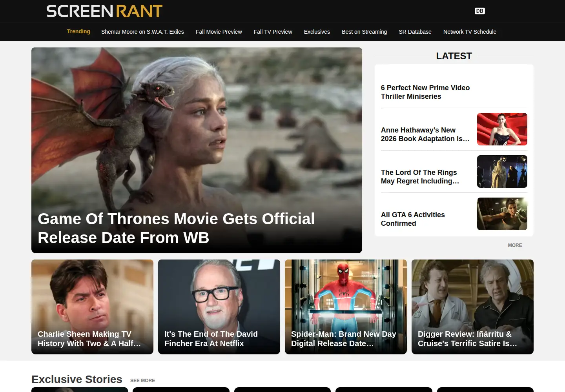Viewport: 565px width, 392px height.
Task: Open the Exclusives section
Action: tap(317, 32)
